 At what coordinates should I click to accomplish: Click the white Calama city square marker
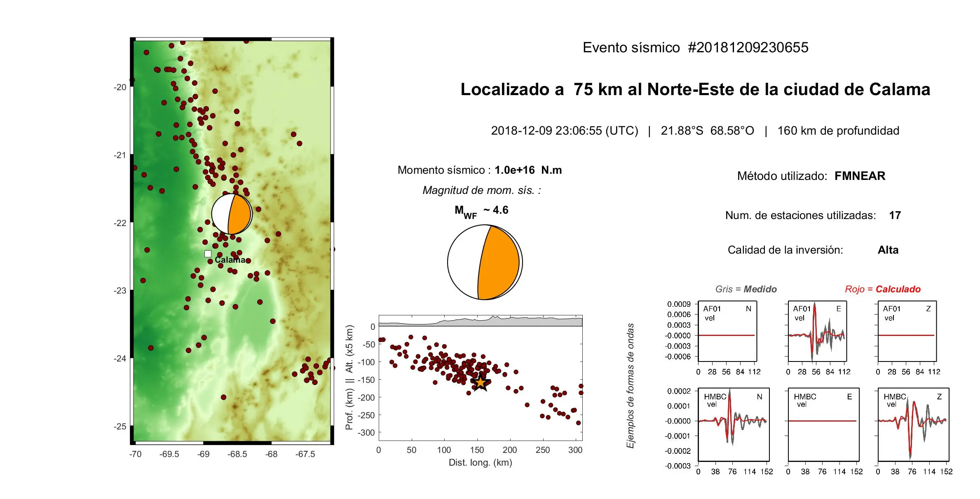pos(208,254)
